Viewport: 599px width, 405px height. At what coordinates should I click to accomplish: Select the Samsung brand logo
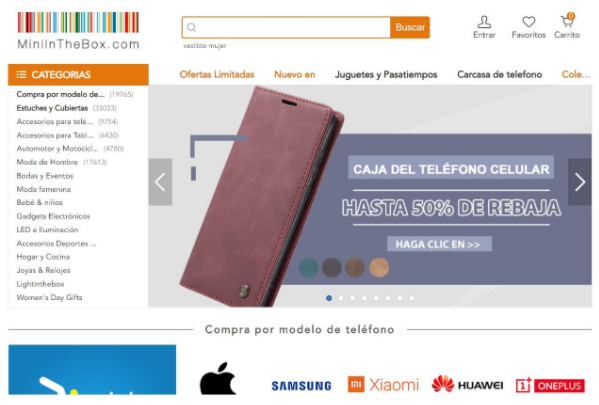[301, 386]
